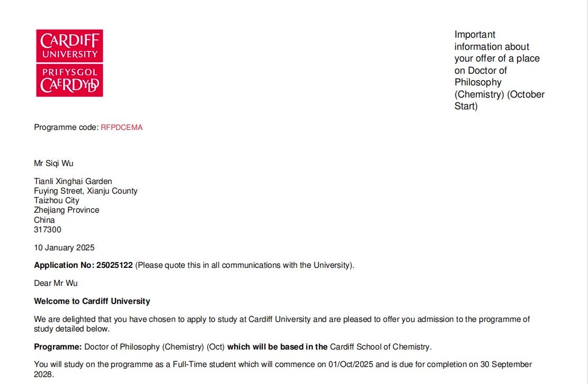This screenshot has width=588, height=384.
Task: Click the "Dear Mr Wu" salutation
Action: coord(56,283)
